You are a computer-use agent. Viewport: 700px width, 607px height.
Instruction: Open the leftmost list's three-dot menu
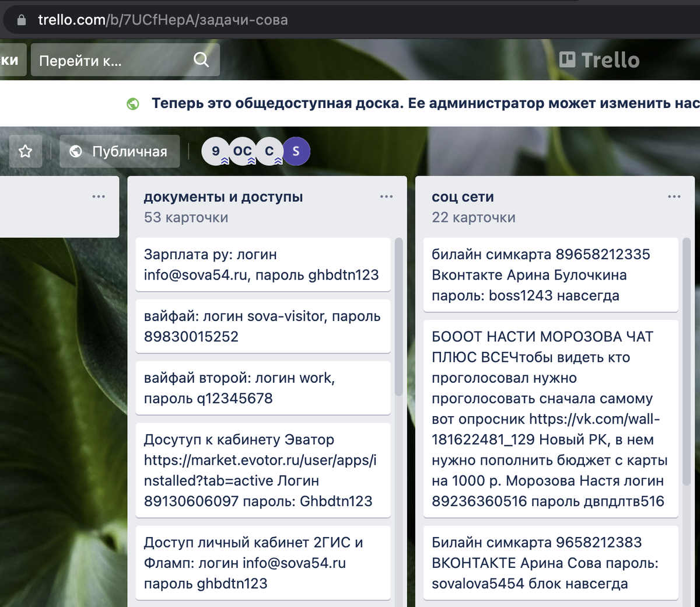[99, 197]
